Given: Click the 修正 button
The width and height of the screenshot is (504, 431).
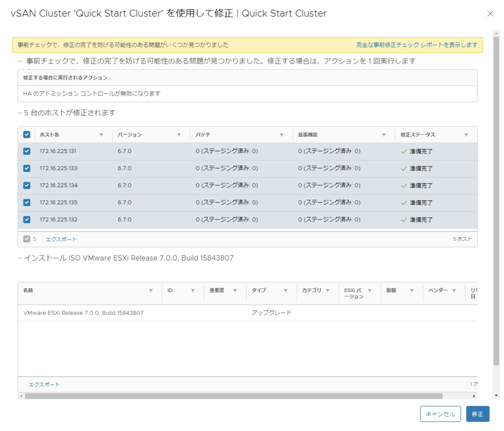Looking at the screenshot, I should click(478, 414).
